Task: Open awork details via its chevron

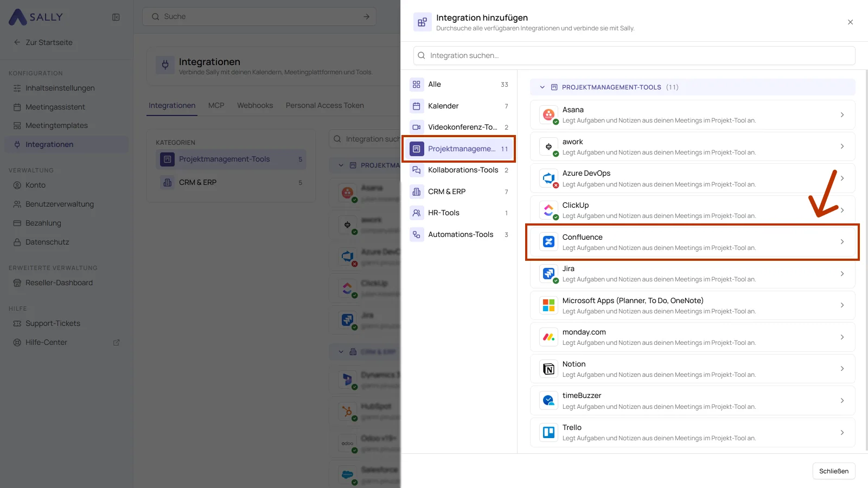Action: [x=842, y=146]
